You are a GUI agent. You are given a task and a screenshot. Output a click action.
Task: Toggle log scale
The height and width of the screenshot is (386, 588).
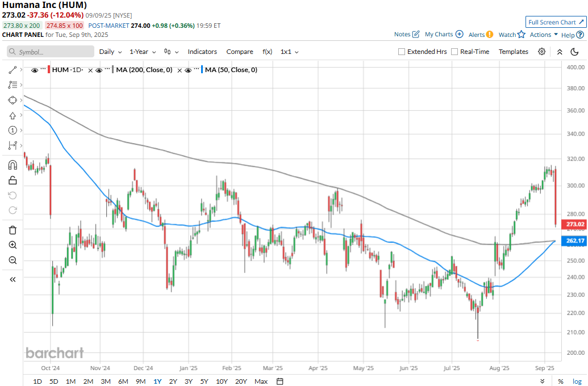pyautogui.click(x=577, y=381)
